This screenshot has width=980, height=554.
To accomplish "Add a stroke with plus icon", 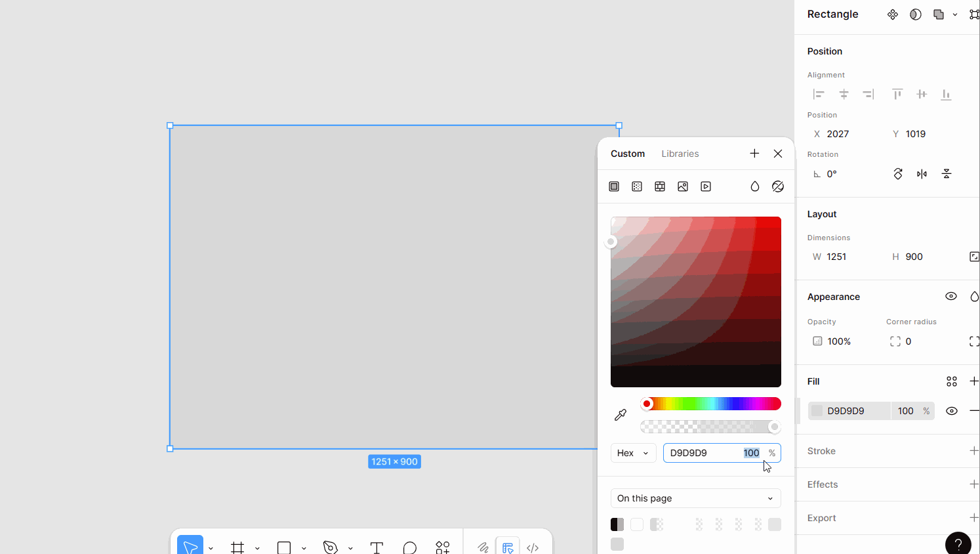I will click(x=974, y=451).
